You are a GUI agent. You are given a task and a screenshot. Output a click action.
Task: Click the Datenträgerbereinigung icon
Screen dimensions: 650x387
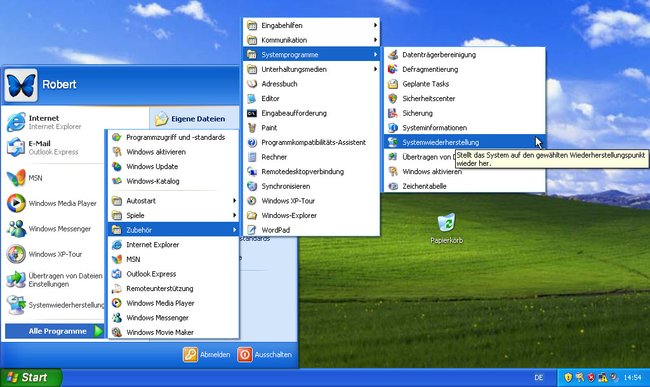(393, 55)
